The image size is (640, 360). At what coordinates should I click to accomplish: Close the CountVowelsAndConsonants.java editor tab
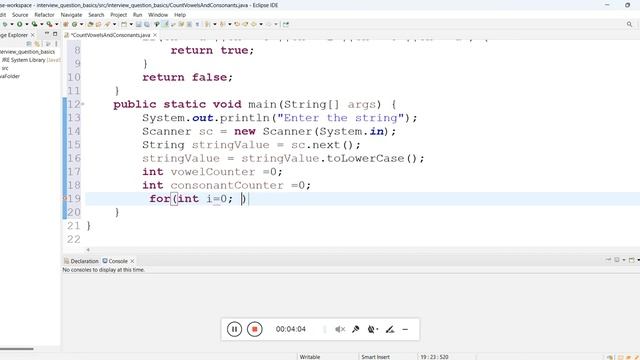(x=155, y=35)
